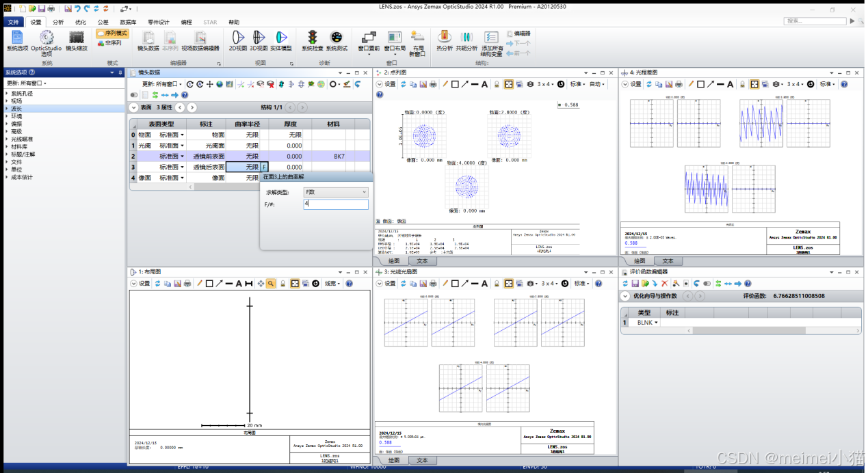Switch to 文本 tab in 点列图 window

422,261
